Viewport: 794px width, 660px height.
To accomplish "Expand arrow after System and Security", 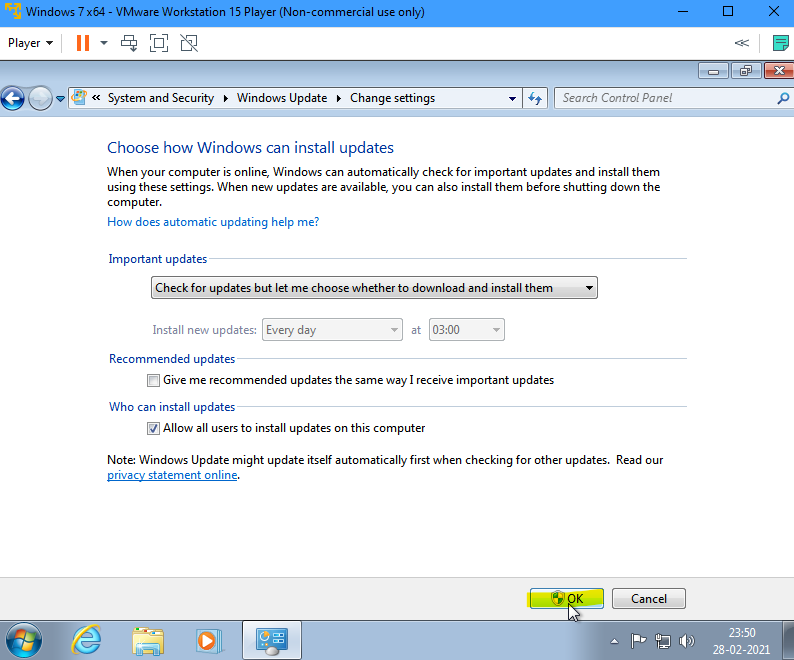I will [x=225, y=98].
